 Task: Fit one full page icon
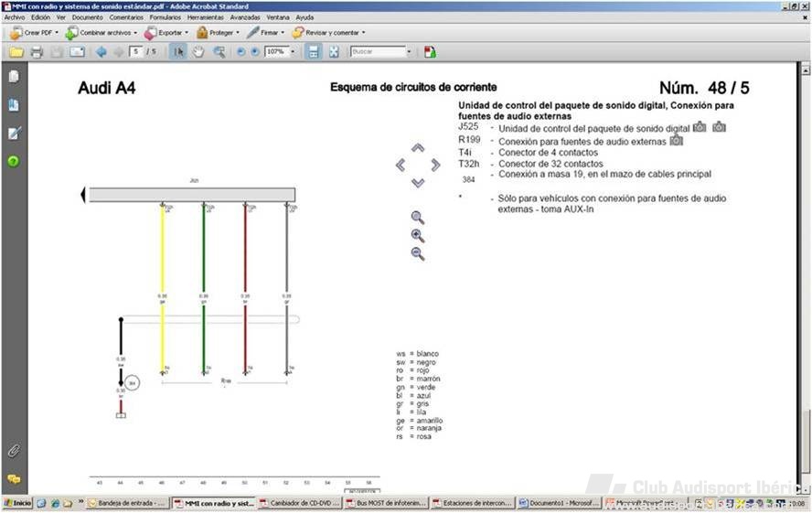pyautogui.click(x=334, y=52)
